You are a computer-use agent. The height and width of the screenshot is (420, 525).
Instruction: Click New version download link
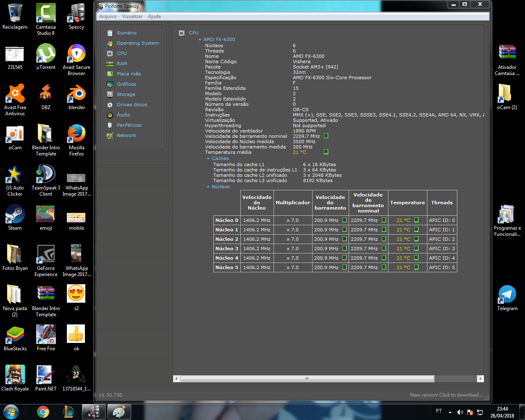[x=446, y=395]
